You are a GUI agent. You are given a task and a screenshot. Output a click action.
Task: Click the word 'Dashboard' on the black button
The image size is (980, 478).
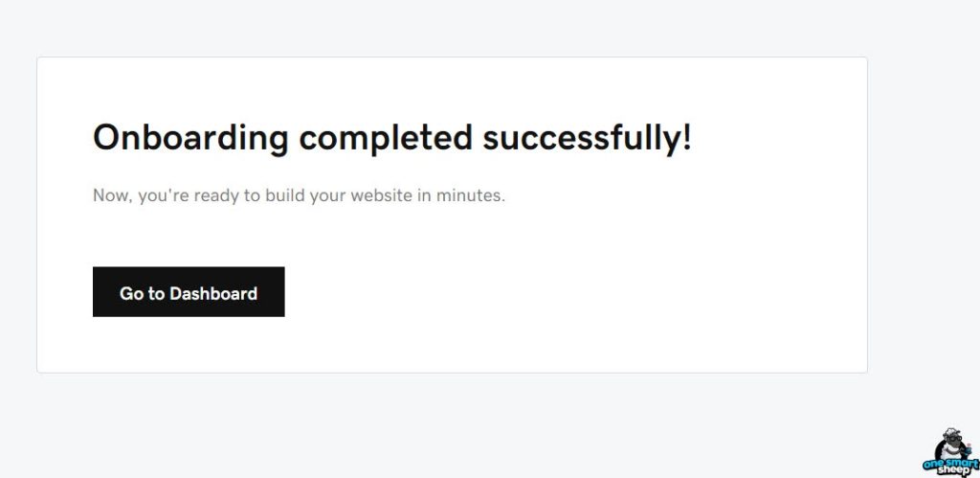(x=213, y=293)
